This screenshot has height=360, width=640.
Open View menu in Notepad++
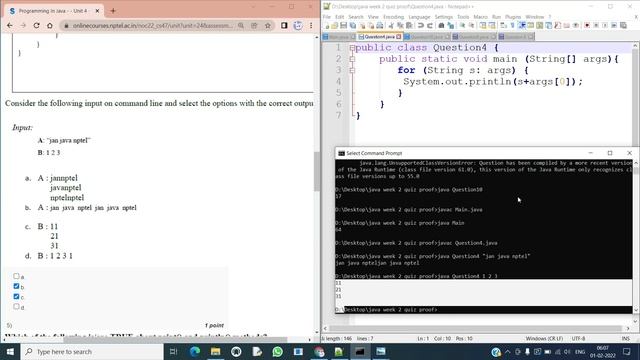[x=373, y=17]
